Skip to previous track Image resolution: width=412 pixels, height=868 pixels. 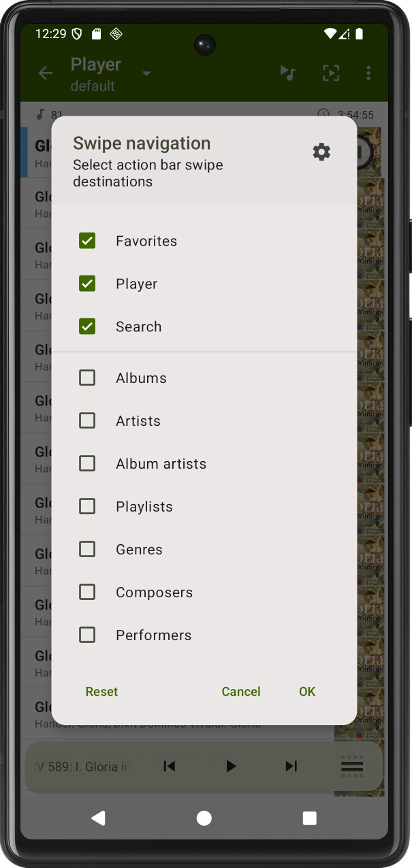point(170,766)
